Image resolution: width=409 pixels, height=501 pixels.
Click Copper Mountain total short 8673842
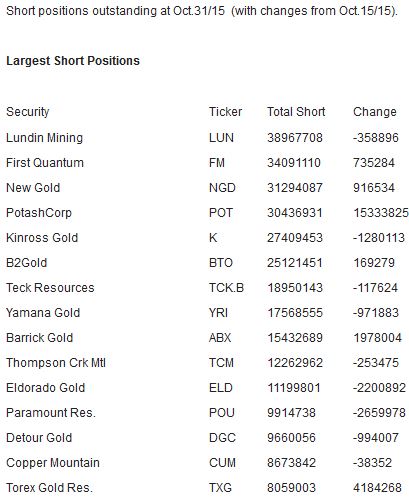tap(291, 463)
